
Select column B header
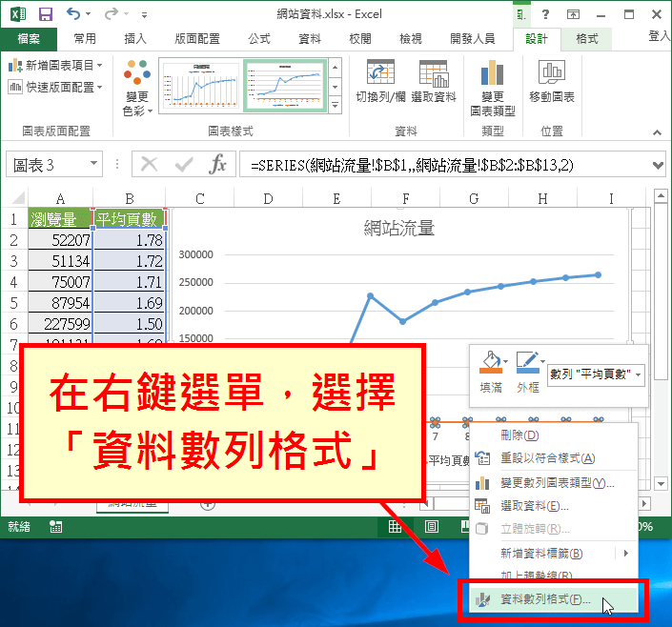coord(130,198)
